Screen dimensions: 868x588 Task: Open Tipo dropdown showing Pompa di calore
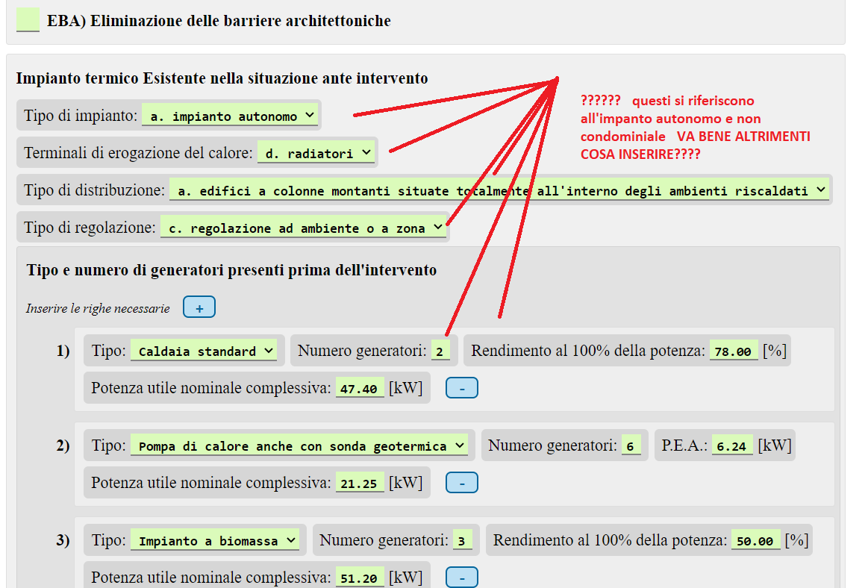pos(299,446)
